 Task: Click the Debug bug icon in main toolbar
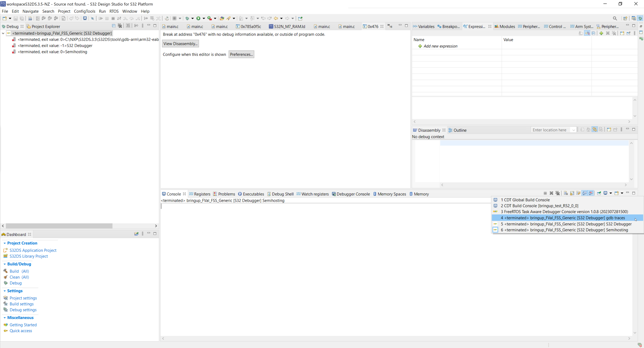click(187, 18)
